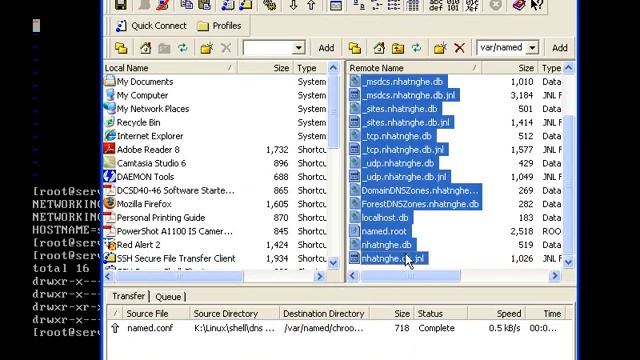Click the Source File column header

[156, 313]
